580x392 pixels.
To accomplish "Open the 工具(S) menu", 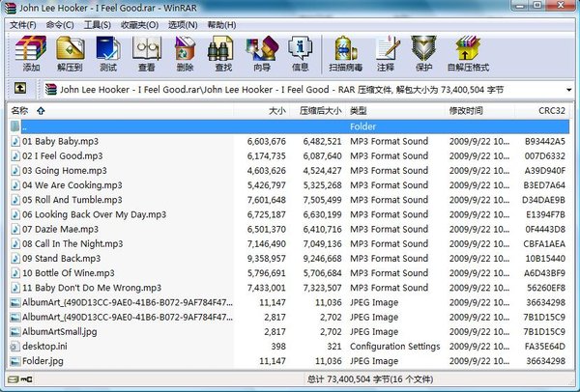I will pyautogui.click(x=98, y=25).
